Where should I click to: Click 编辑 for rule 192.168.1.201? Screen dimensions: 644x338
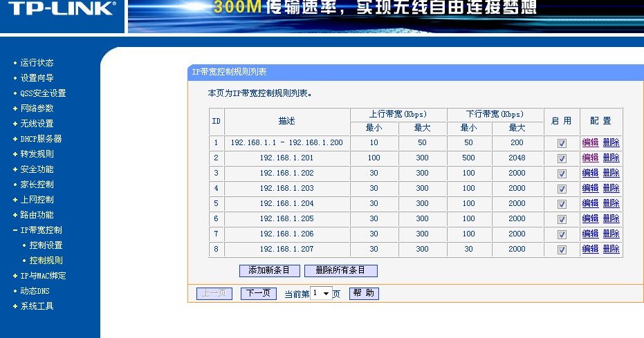tap(590, 158)
